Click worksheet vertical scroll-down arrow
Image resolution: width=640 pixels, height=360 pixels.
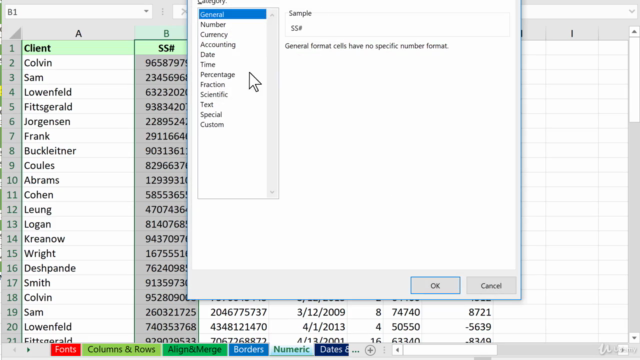634,338
